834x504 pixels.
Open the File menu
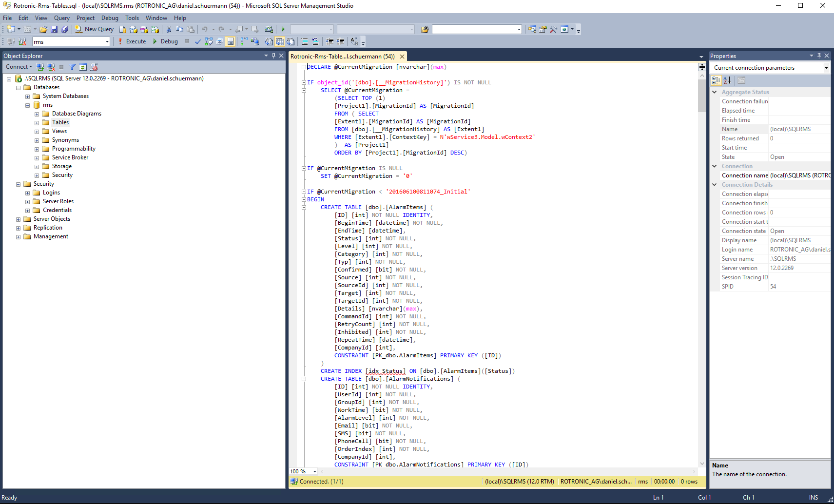coord(7,18)
